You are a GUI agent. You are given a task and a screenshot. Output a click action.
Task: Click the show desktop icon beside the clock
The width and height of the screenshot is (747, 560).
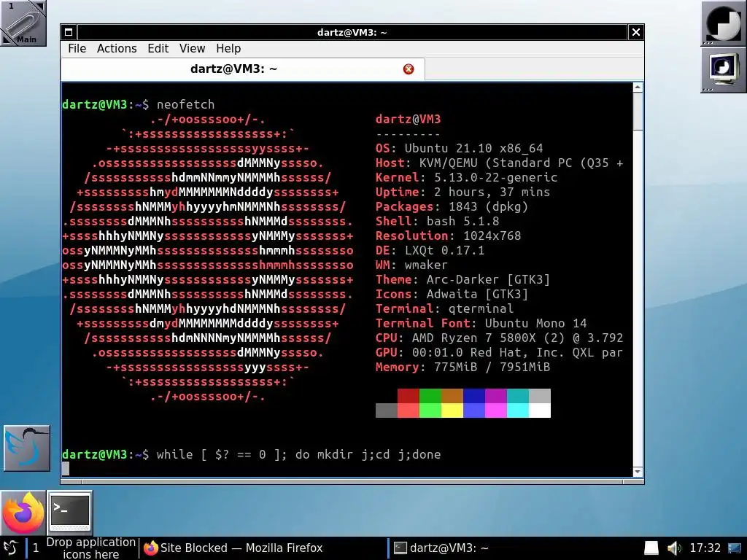(735, 548)
